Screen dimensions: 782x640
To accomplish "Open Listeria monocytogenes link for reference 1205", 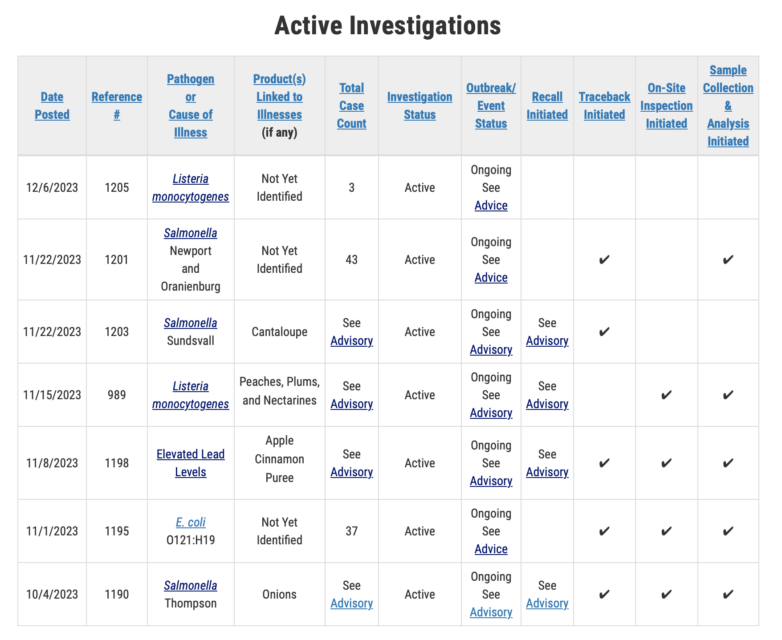I will 191,188.
